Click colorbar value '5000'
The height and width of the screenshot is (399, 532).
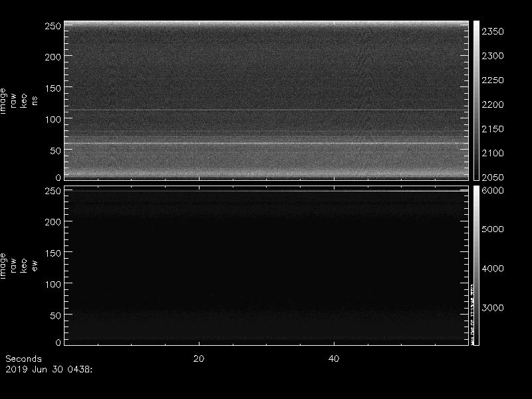point(493,229)
